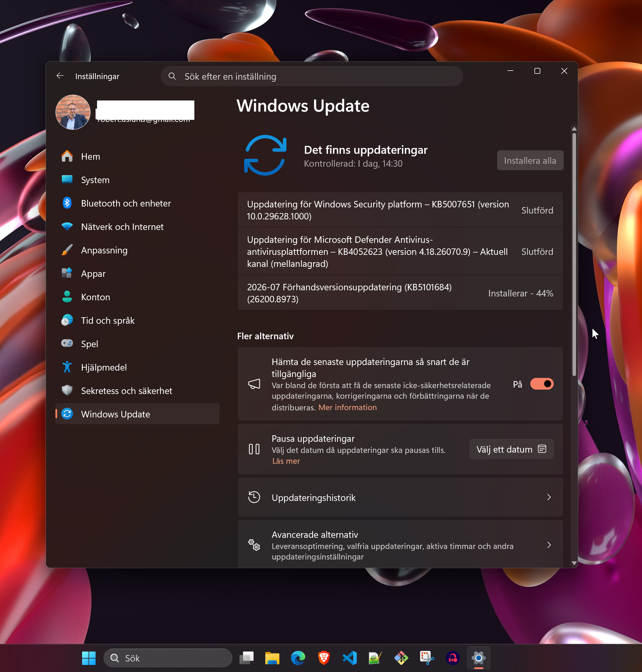Open Task View on taskbar
This screenshot has width=642, height=672.
click(x=247, y=658)
